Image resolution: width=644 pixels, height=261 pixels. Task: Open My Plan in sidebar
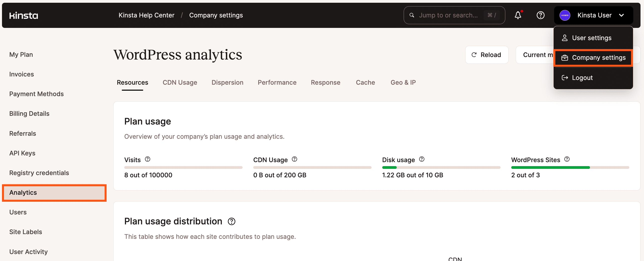(21, 55)
